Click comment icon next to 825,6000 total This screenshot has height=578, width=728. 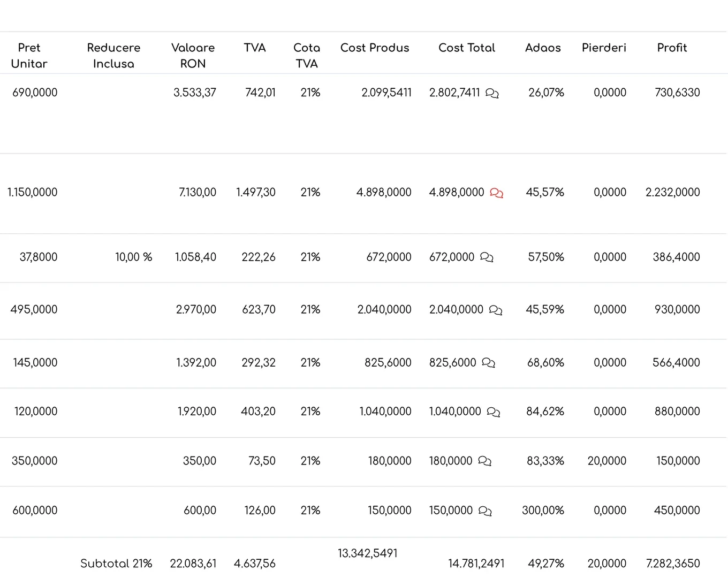tap(488, 363)
